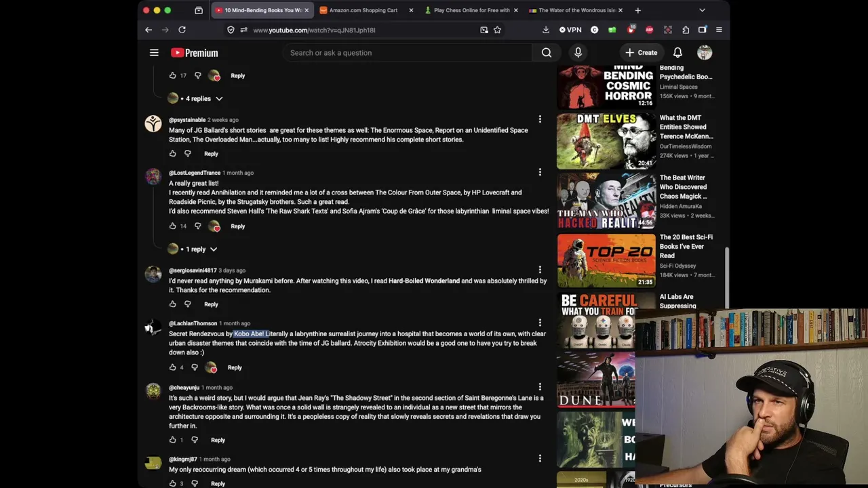
Task: Open the @LostLegendTrance username link
Action: [195, 173]
